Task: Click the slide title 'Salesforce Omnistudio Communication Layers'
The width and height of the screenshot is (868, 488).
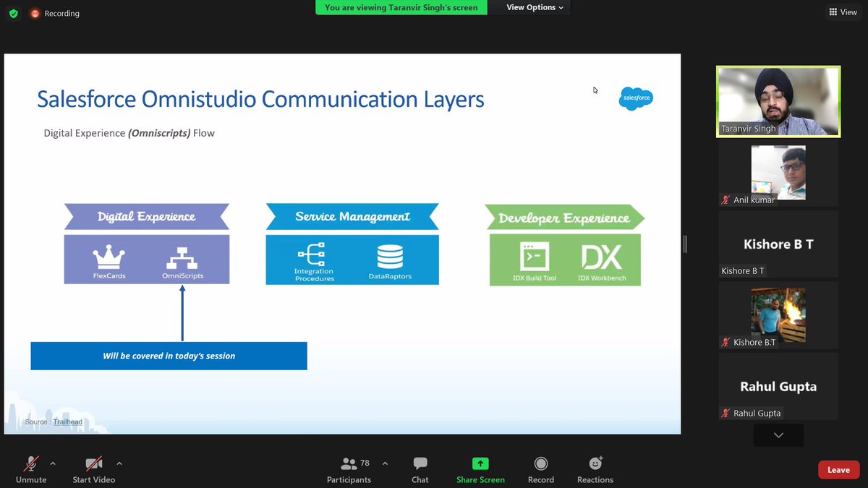Action: (260, 99)
